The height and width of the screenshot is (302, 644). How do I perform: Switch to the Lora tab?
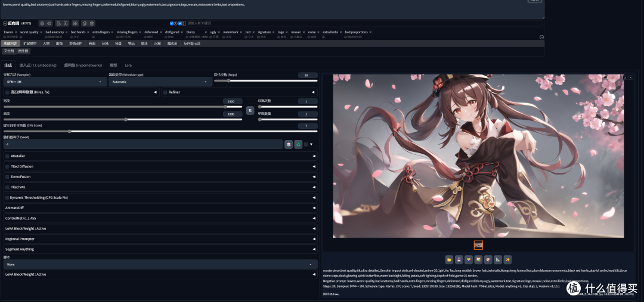point(128,66)
